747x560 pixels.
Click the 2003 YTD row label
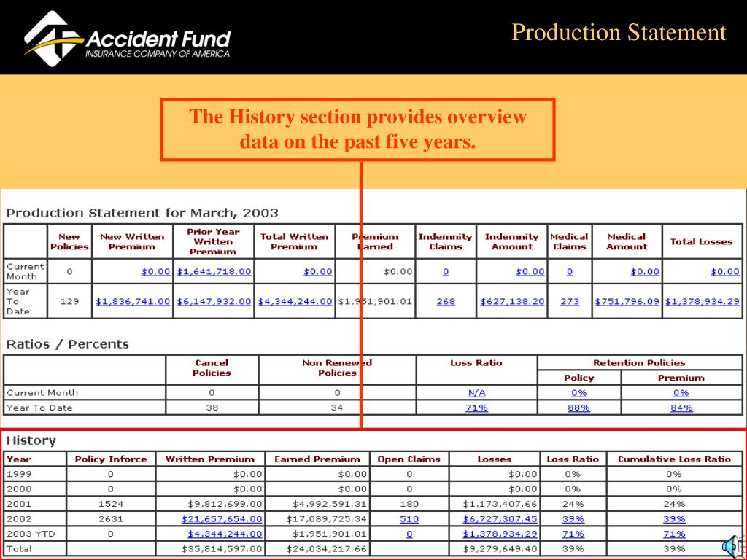pos(31,534)
